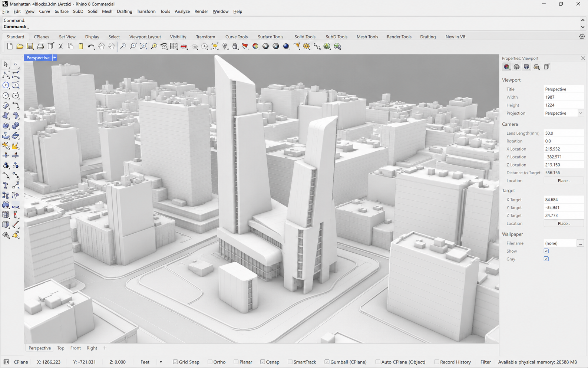Click the red car Set View icon
The image size is (588, 368).
[184, 46]
